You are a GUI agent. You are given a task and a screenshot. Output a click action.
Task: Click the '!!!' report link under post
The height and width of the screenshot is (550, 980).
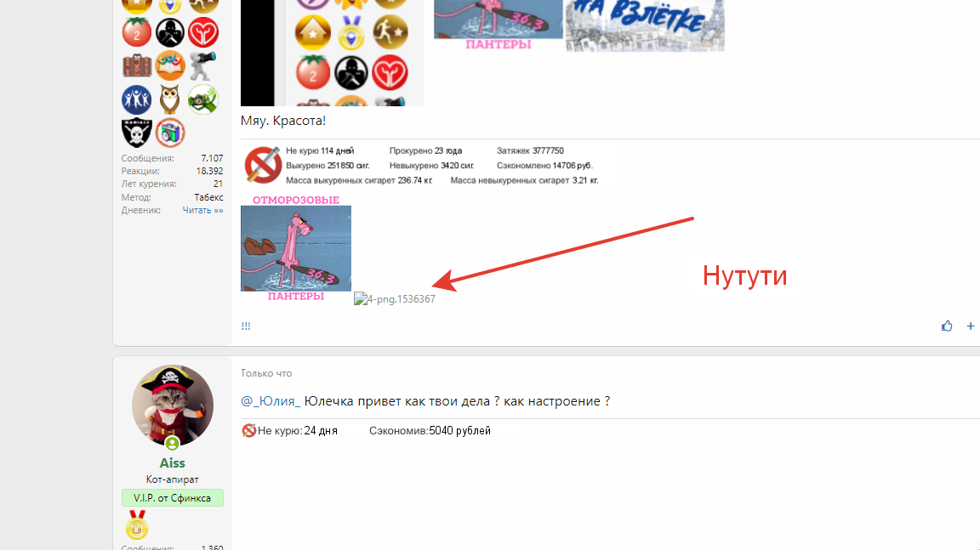point(246,326)
